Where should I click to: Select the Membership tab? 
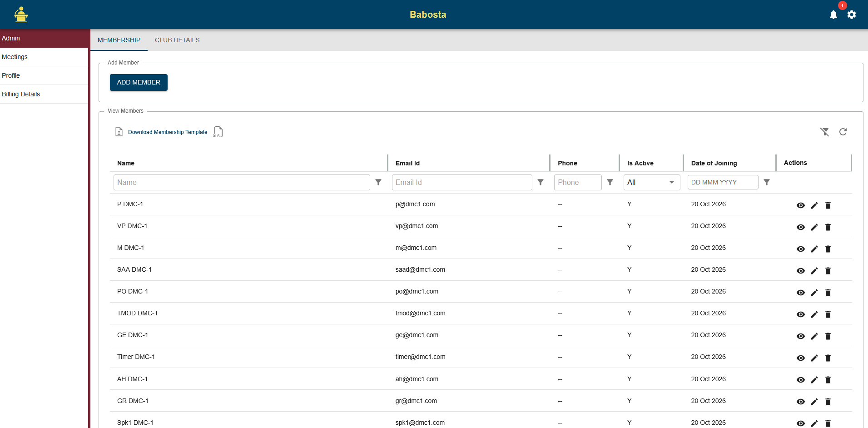119,40
